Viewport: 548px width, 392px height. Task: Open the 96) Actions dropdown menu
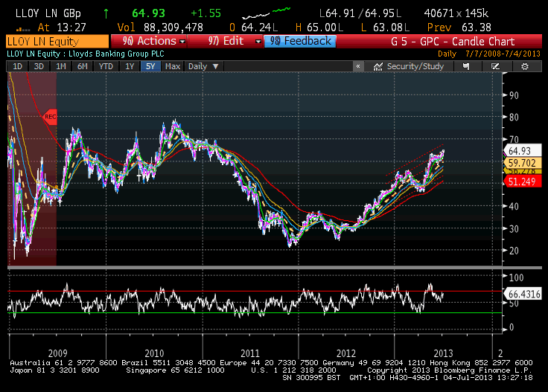pos(149,41)
